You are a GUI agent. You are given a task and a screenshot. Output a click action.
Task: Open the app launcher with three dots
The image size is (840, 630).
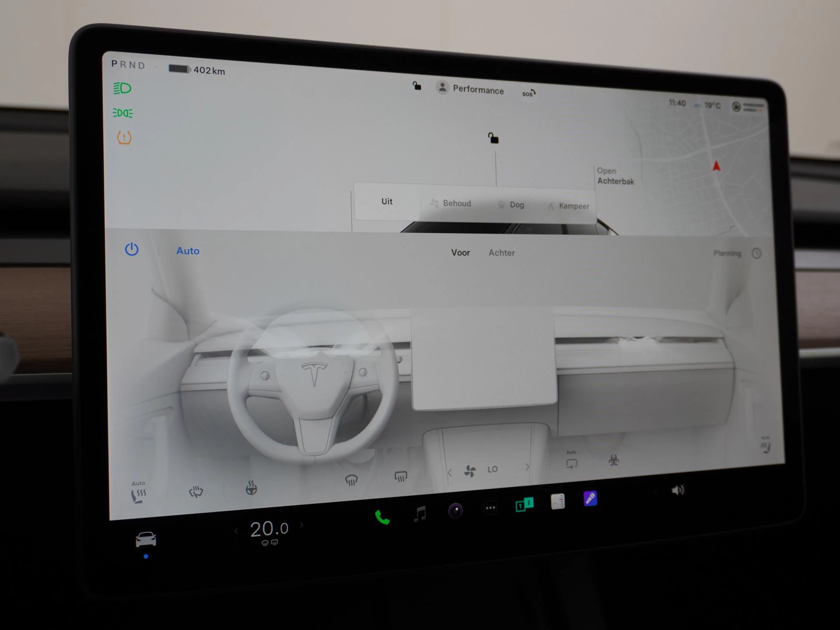pos(490,507)
